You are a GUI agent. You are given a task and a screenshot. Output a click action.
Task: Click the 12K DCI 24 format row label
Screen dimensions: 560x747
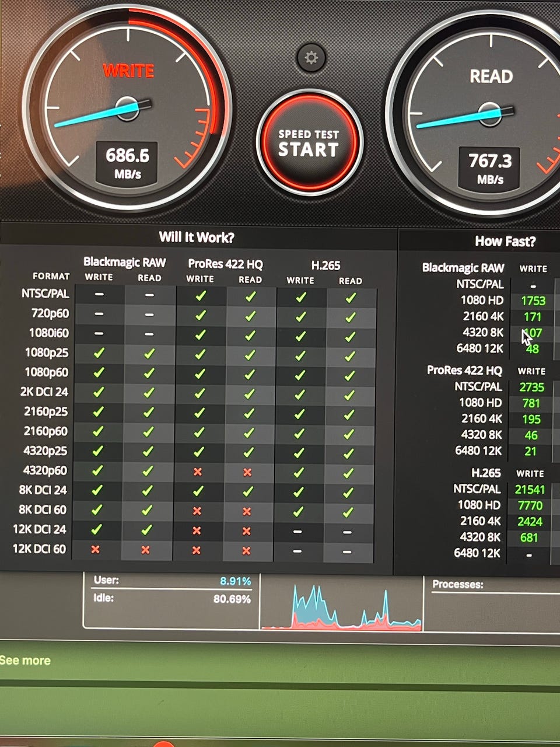point(40,529)
